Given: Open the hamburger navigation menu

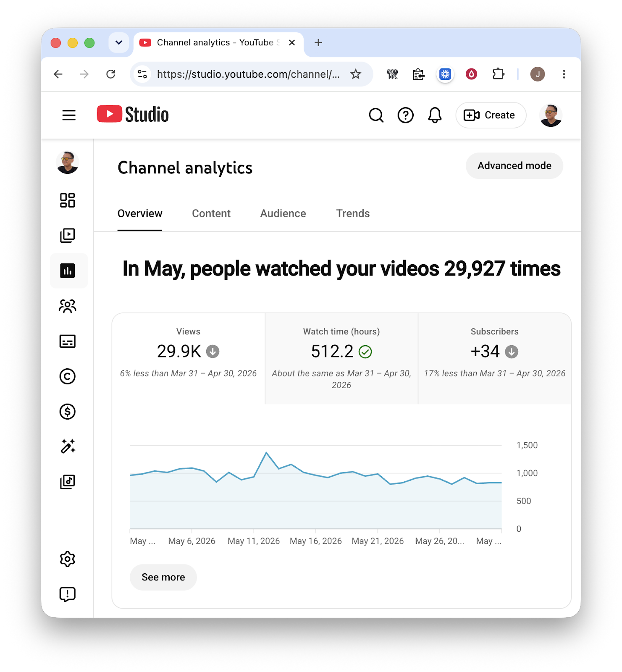Looking at the screenshot, I should [69, 115].
